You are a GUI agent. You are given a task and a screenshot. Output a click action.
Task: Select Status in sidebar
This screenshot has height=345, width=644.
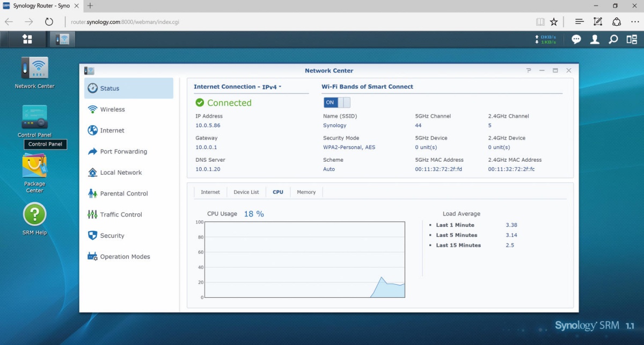tap(129, 88)
